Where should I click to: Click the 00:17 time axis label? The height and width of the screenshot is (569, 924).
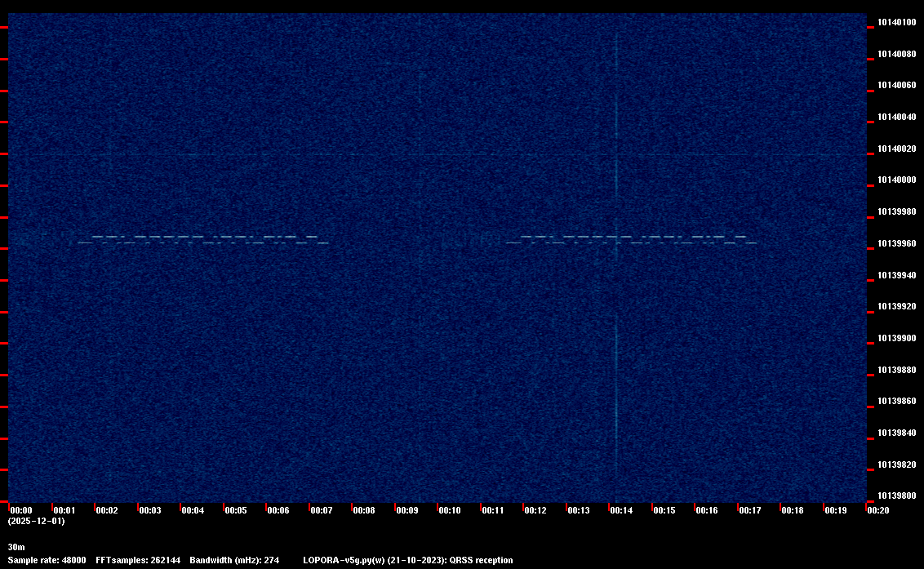tap(749, 510)
